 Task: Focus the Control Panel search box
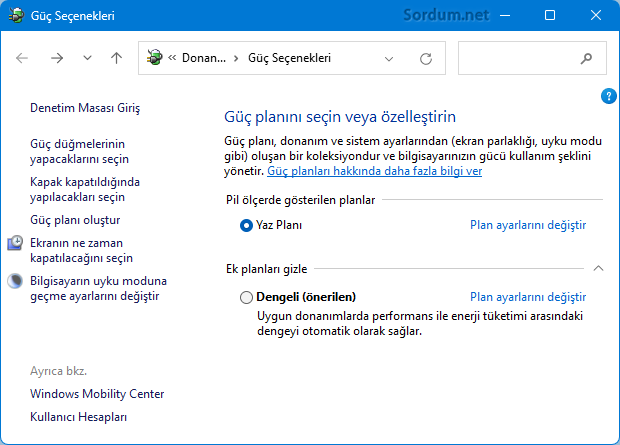pyautogui.click(x=532, y=58)
